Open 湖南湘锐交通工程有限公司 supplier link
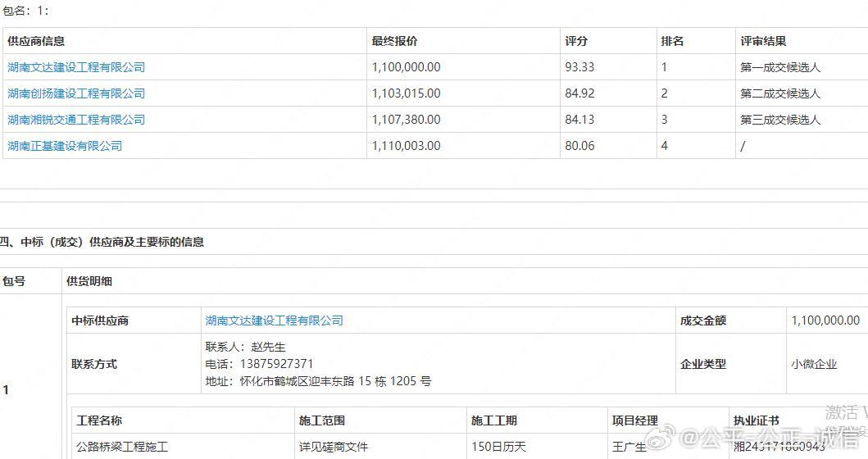 pyautogui.click(x=76, y=119)
